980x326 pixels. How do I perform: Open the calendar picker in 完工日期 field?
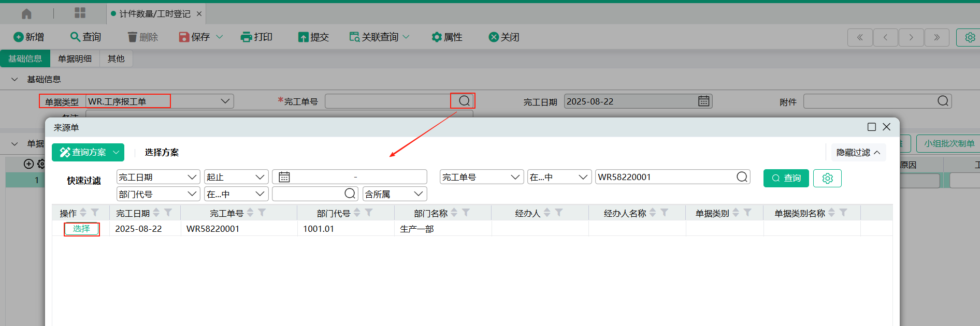(703, 101)
